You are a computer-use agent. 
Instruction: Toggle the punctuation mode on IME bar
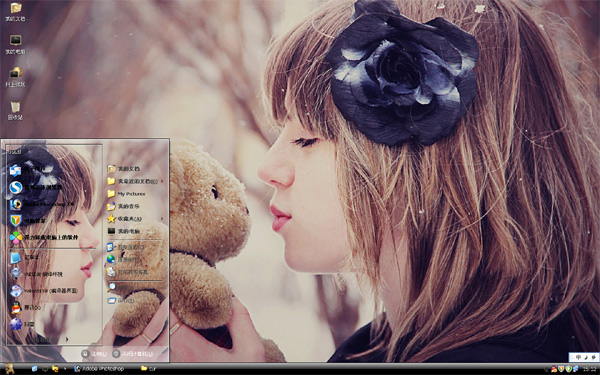593,357
